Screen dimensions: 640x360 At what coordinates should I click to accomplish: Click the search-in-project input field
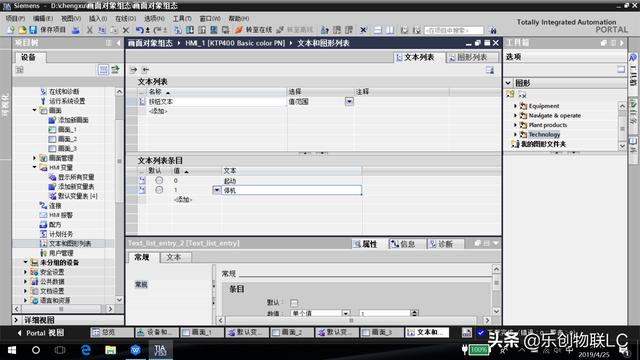pos(454,30)
